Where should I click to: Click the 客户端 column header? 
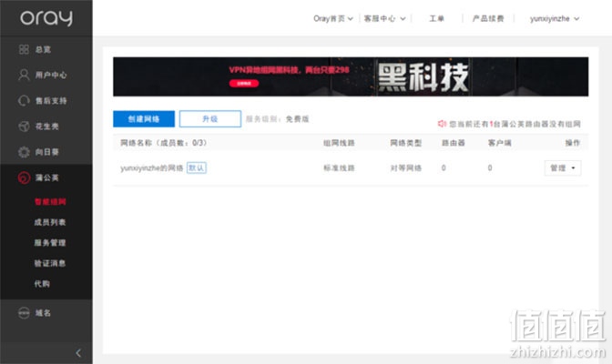coord(500,143)
